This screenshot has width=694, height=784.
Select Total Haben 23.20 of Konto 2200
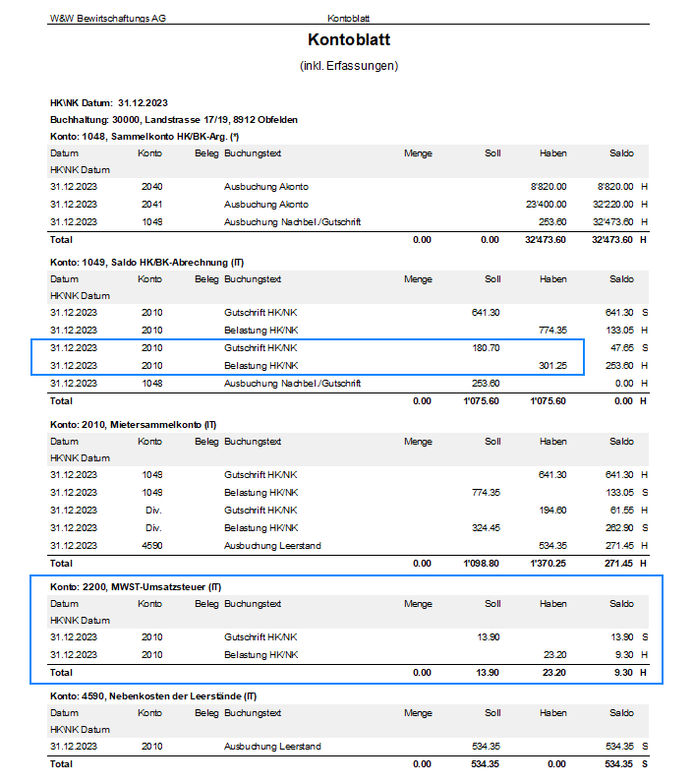click(x=554, y=673)
